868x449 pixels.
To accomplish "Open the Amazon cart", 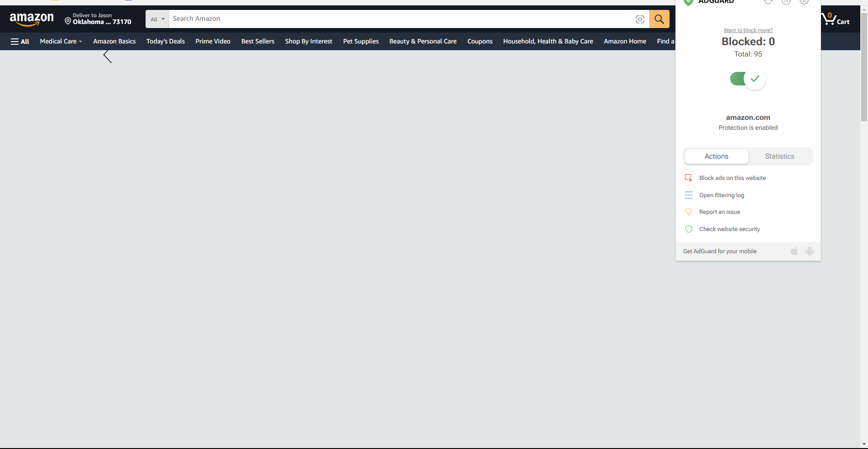I will point(835,19).
